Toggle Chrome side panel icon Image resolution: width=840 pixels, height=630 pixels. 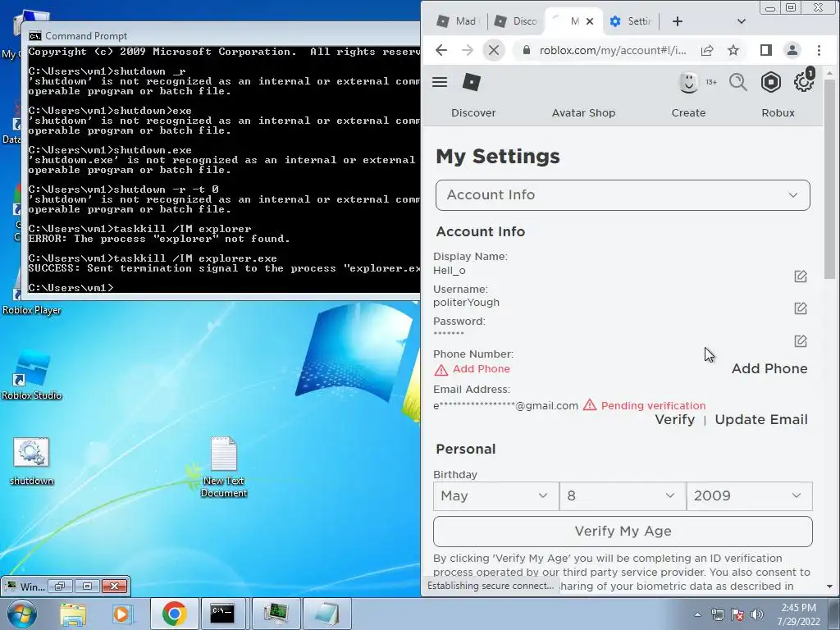coord(765,50)
